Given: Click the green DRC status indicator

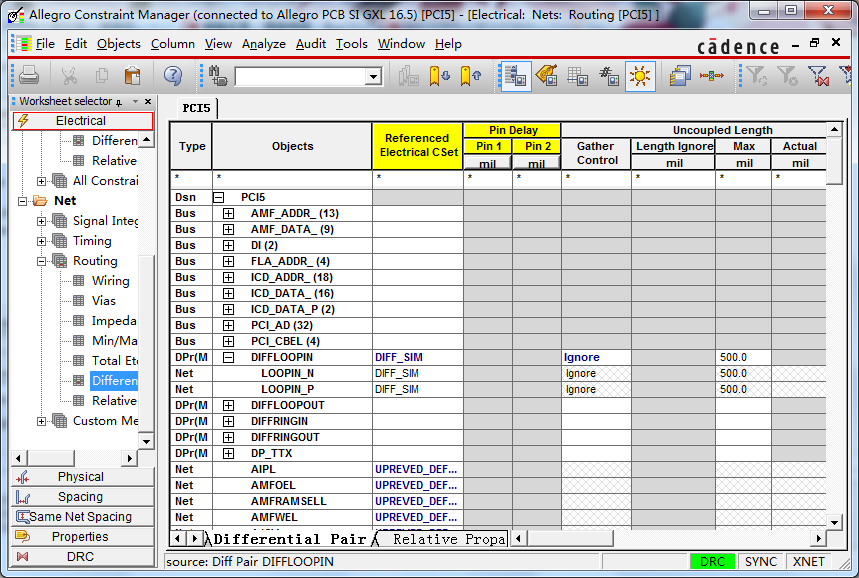Looking at the screenshot, I should tap(712, 562).
